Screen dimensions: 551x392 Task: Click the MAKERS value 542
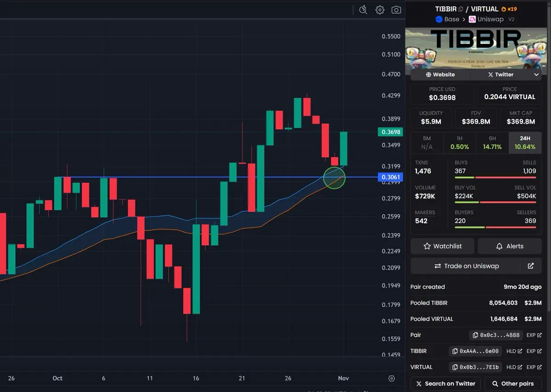(421, 221)
